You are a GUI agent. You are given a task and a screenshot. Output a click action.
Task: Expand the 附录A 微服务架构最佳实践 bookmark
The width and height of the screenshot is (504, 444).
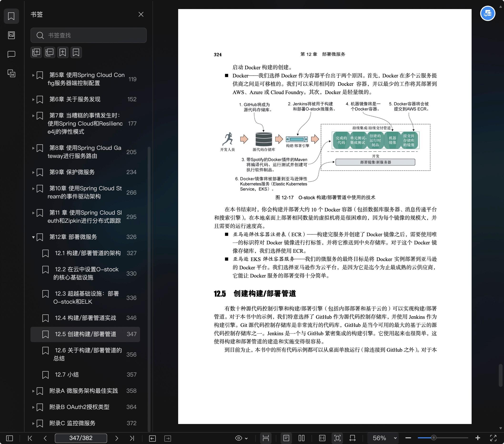coord(33,391)
